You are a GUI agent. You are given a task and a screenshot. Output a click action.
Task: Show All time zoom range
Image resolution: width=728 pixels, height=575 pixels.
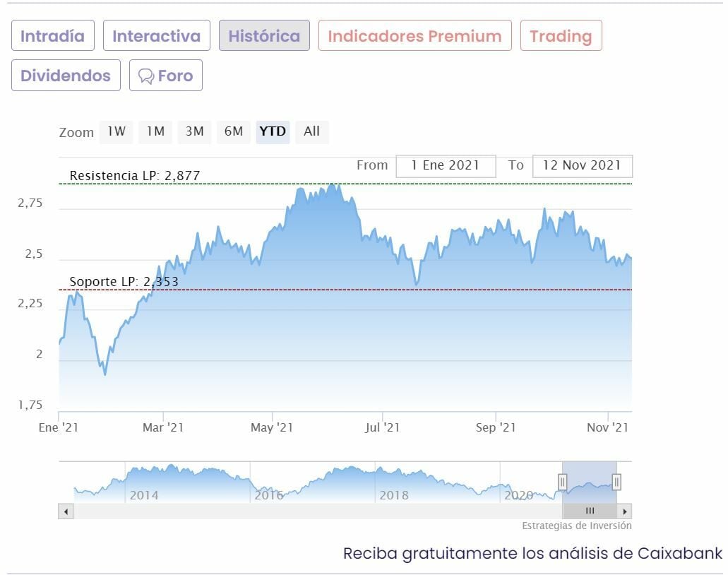pyautogui.click(x=311, y=131)
